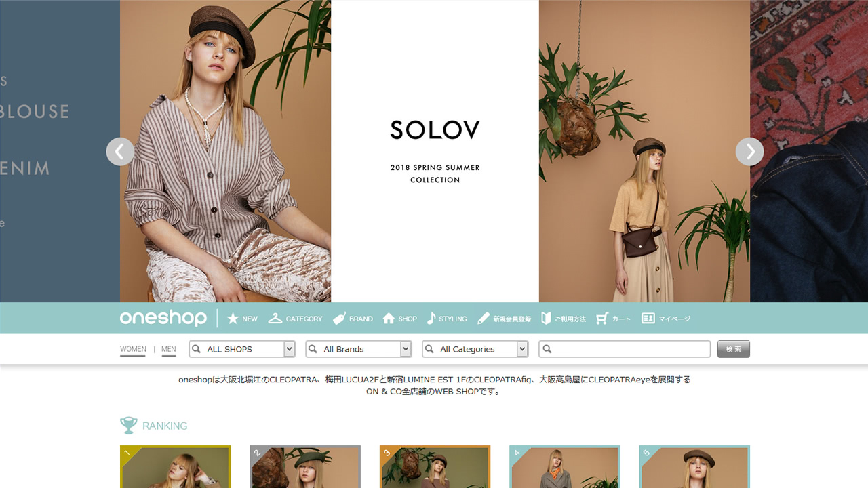Click the pencil icon for new member registration
Image resolution: width=868 pixels, height=488 pixels.
click(x=484, y=319)
